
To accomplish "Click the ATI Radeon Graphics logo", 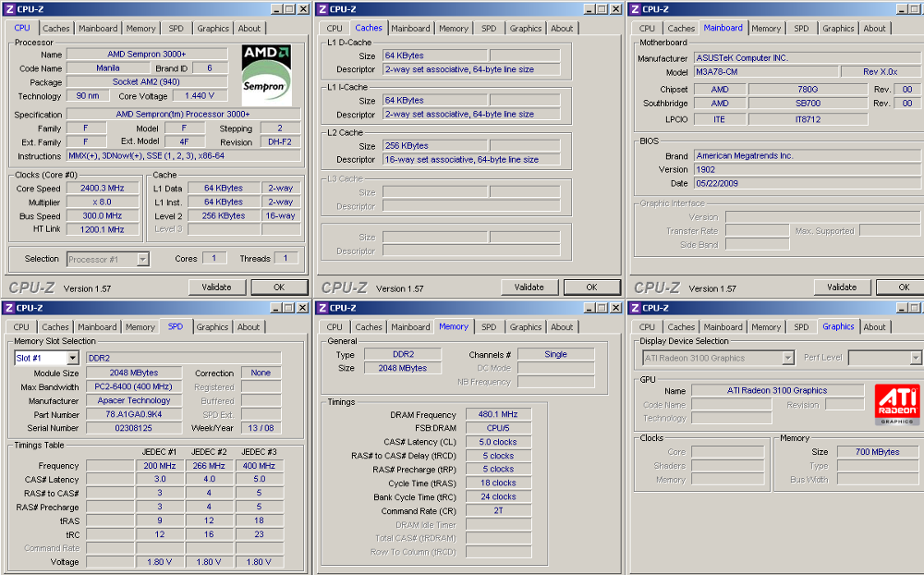I will pyautogui.click(x=897, y=405).
